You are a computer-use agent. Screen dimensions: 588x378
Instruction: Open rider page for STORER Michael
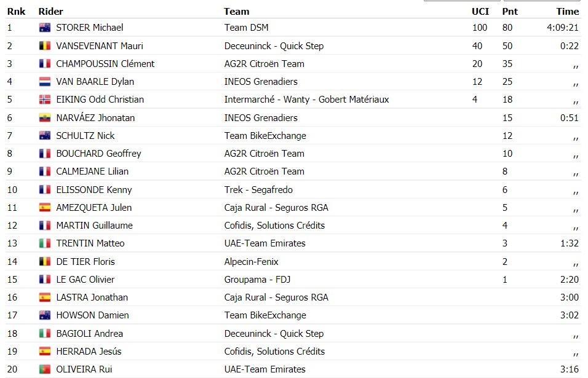point(90,27)
